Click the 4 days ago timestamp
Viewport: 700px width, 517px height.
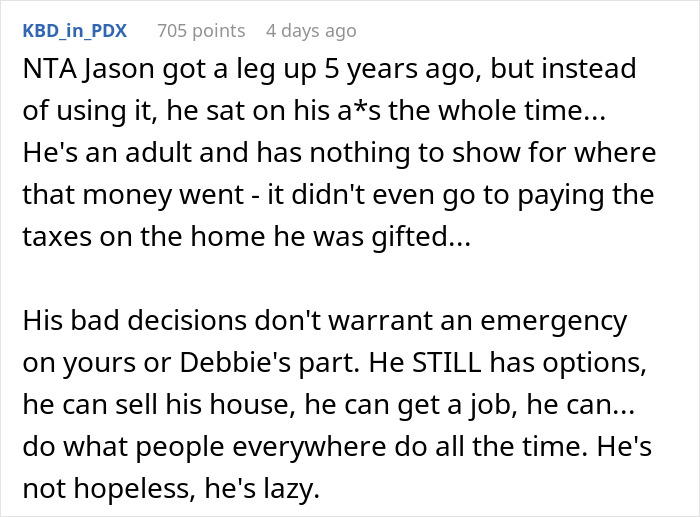pos(310,31)
